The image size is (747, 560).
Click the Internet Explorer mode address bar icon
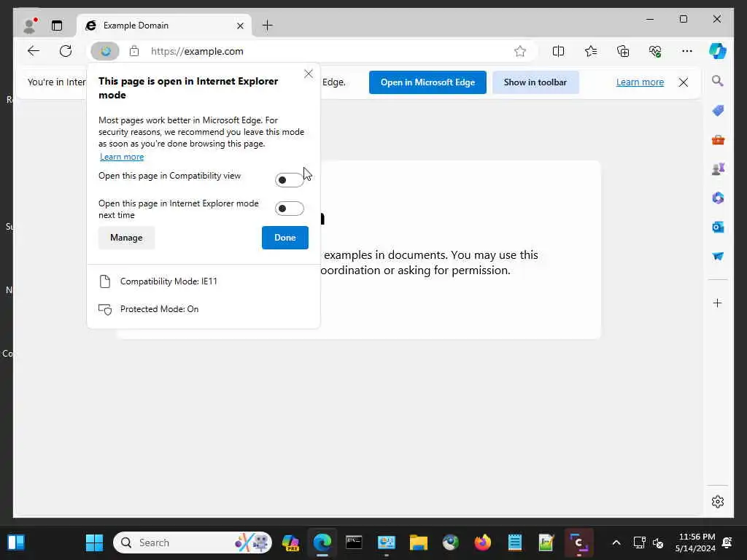(105, 51)
